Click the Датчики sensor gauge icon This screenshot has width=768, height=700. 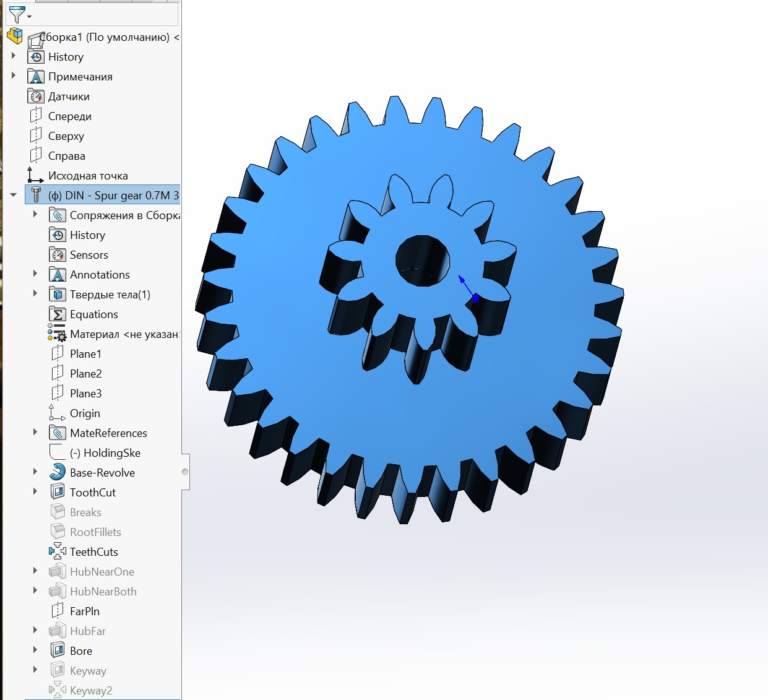(37, 97)
